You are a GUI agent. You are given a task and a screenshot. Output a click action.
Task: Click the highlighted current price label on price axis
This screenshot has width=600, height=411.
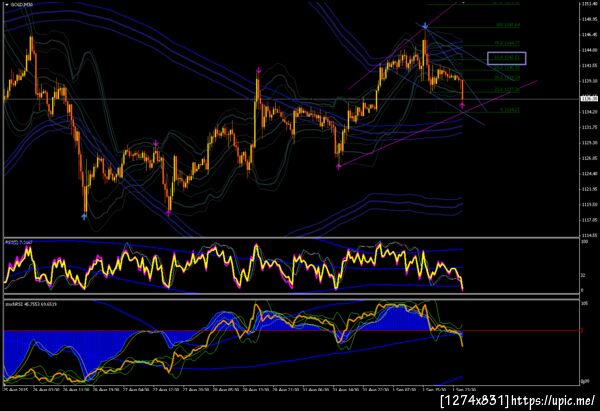[589, 99]
